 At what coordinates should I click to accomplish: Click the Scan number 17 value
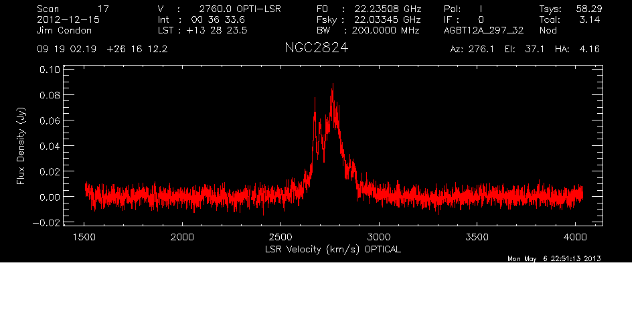103,9
